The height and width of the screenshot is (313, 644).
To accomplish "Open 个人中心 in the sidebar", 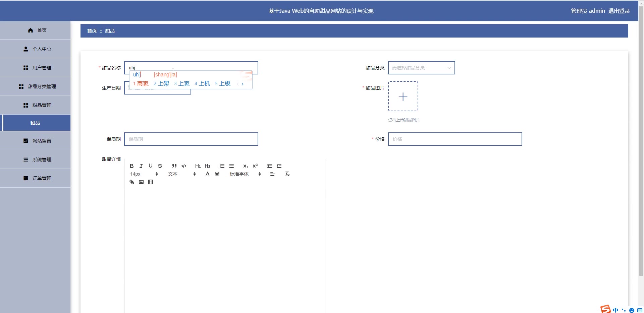I will [x=35, y=49].
